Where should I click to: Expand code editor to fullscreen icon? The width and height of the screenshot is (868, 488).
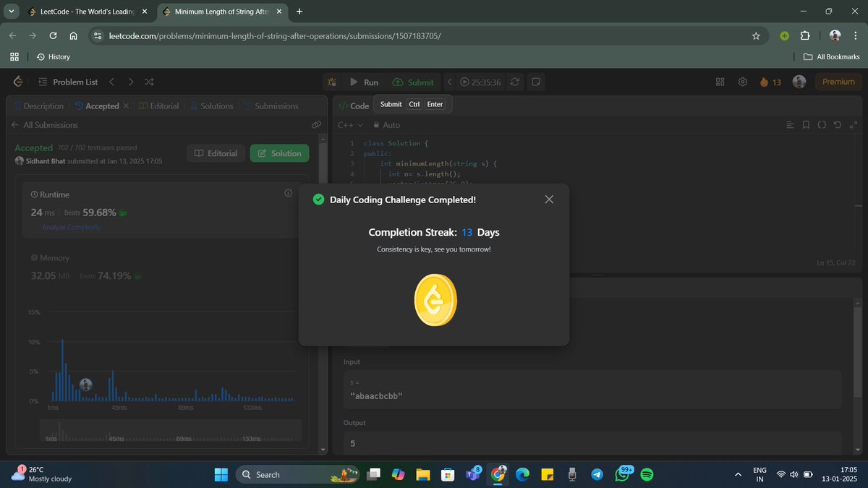pos(854,125)
